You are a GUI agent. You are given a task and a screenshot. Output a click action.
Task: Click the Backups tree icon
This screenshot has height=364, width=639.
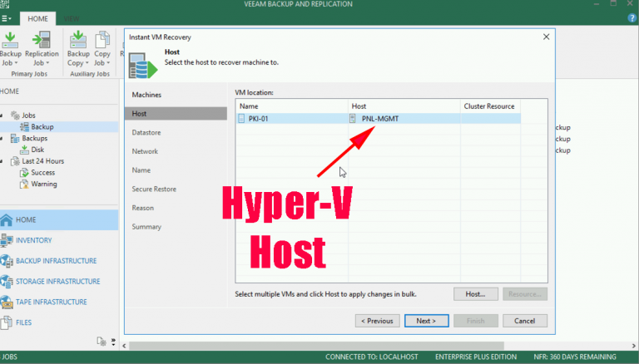click(x=15, y=139)
